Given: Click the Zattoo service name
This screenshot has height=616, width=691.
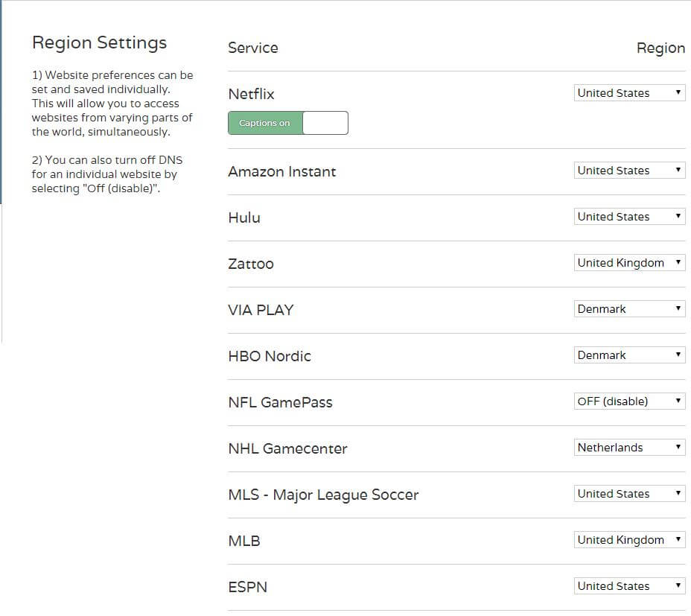Looking at the screenshot, I should point(251,264).
